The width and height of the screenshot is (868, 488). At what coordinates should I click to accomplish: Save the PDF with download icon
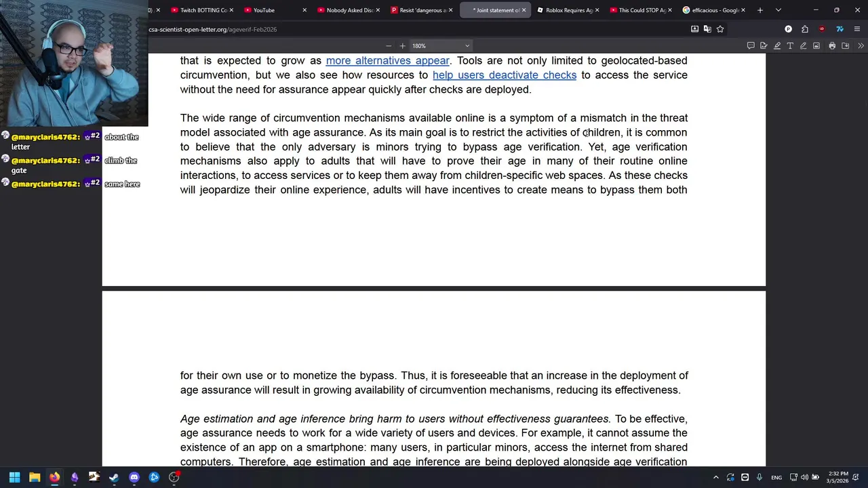coord(845,46)
